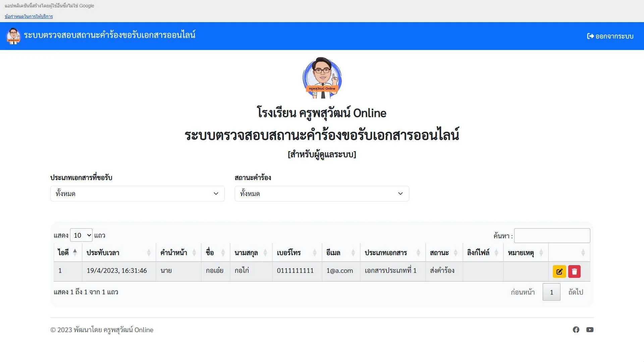Open the ข้อกำหนดในการให้บริการ terms link

pos(29,16)
